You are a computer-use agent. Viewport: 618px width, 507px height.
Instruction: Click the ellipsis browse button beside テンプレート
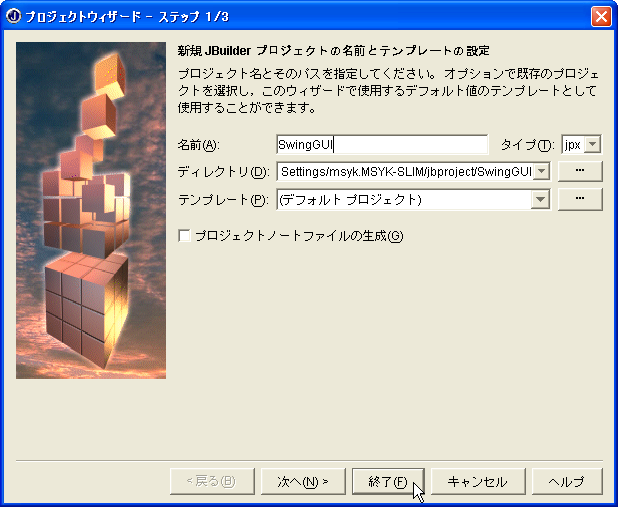[x=580, y=199]
